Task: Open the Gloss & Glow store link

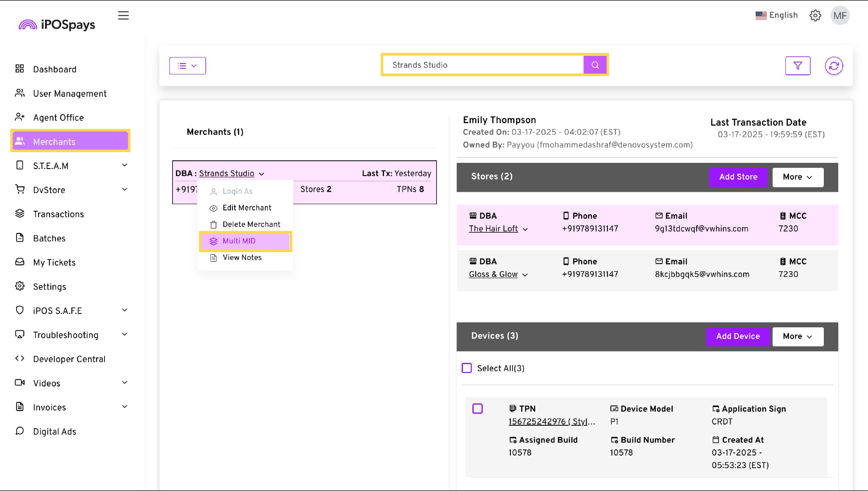Action: pyautogui.click(x=493, y=274)
